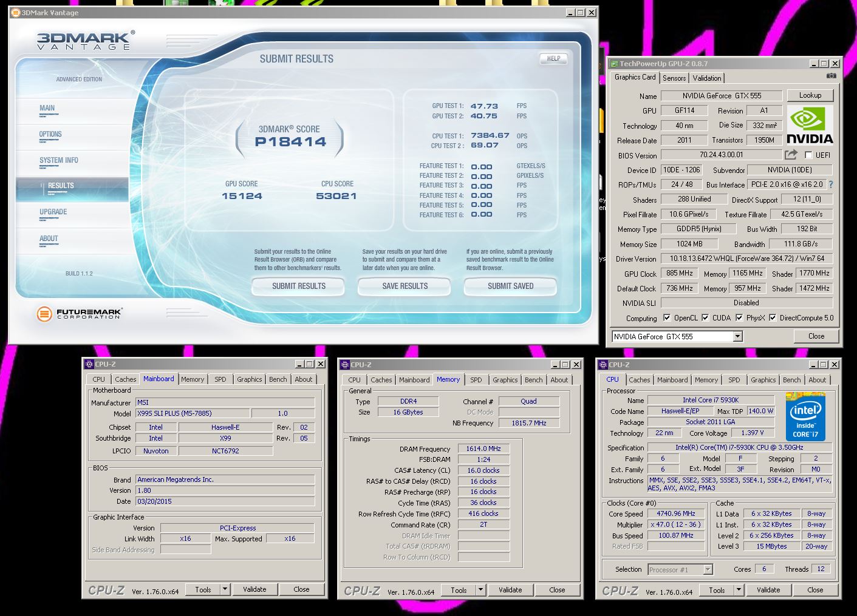Click the GPU TEST 1 result 47.73

coord(484,106)
